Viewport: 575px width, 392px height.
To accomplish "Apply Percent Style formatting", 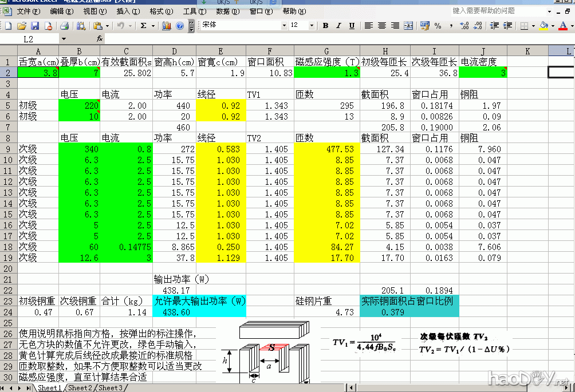I will pos(438,26).
